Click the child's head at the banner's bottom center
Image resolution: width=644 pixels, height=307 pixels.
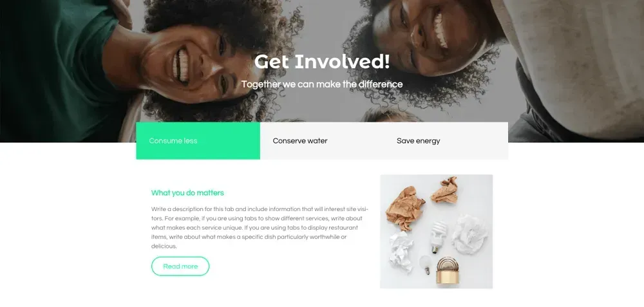[x=390, y=115]
